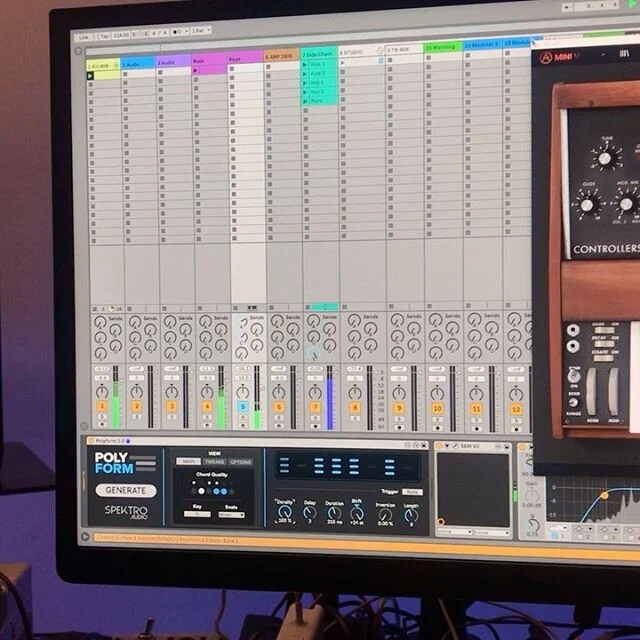Viewport: 640px width, 640px height.
Task: Click the Density knob in Polyform
Action: (284, 513)
